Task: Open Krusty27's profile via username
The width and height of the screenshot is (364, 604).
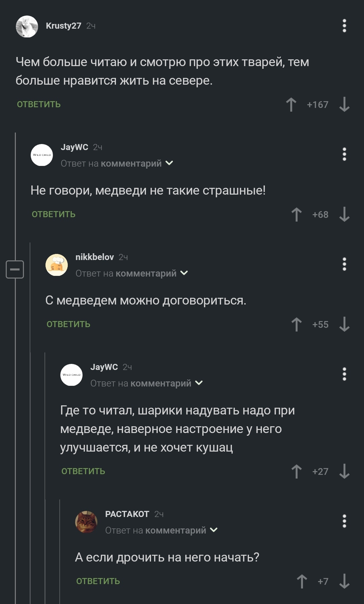Action: pyautogui.click(x=63, y=26)
